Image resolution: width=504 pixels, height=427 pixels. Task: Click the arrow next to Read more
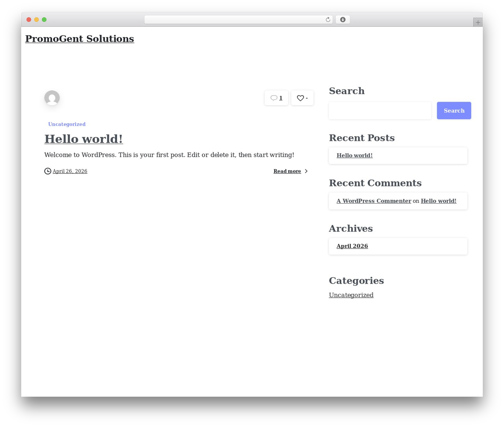[306, 171]
